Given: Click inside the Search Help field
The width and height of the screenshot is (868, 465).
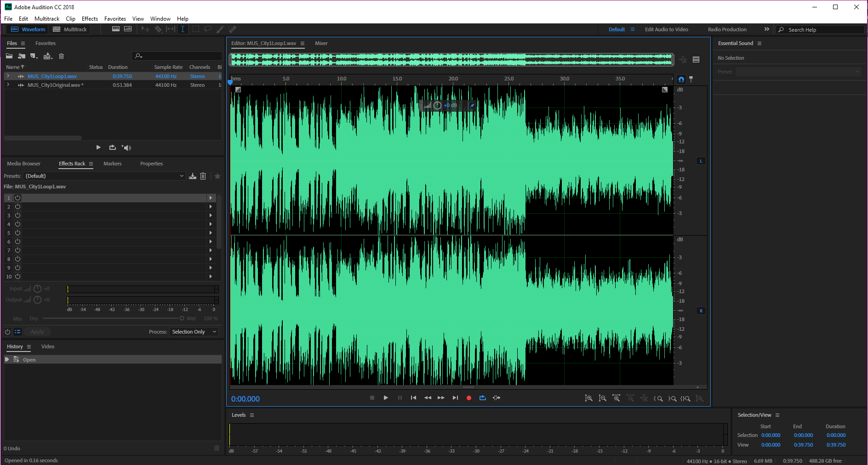Looking at the screenshot, I should pyautogui.click(x=823, y=29).
